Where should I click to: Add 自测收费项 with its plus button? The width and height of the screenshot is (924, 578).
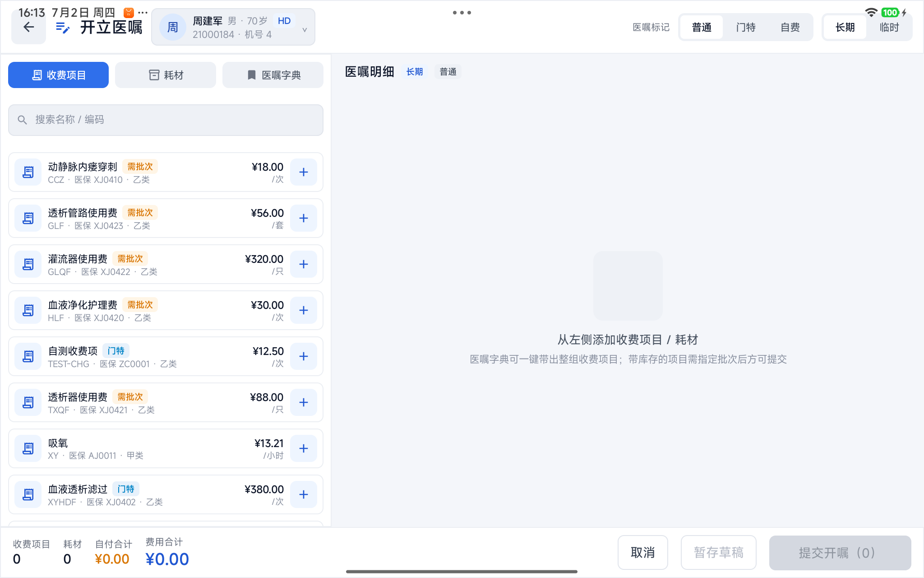point(304,356)
